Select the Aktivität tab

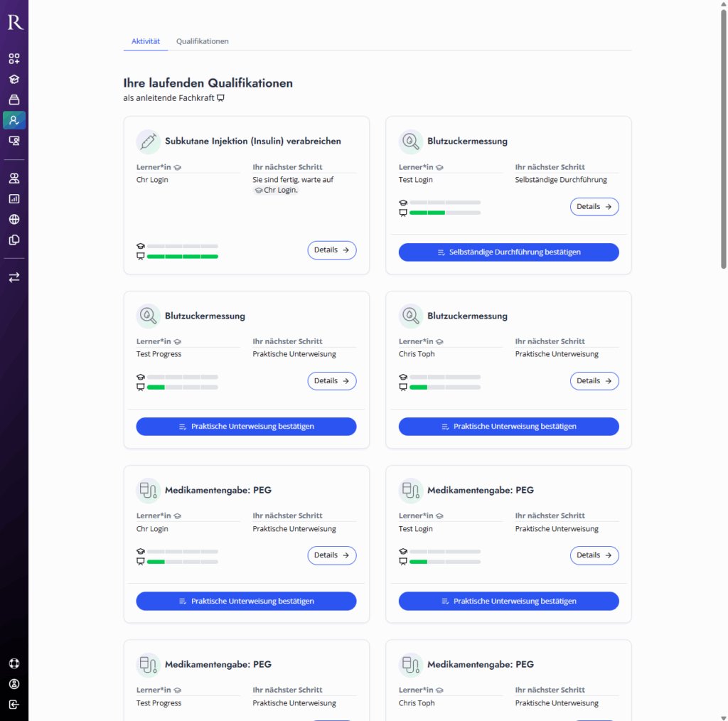tap(146, 41)
